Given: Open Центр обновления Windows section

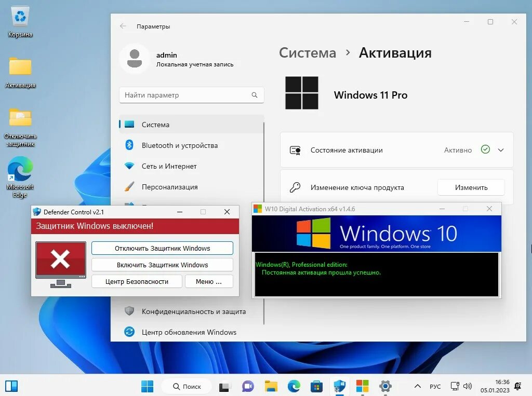Looking at the screenshot, I should (x=191, y=332).
